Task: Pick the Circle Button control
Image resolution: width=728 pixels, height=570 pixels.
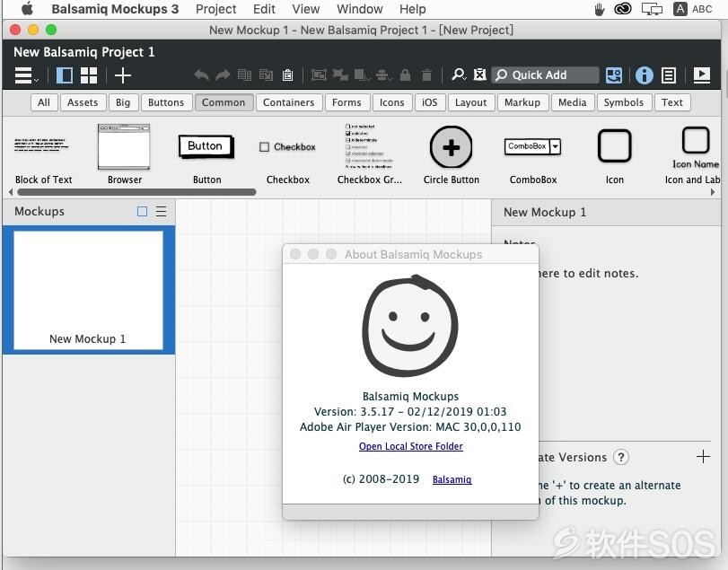Action: click(452, 154)
